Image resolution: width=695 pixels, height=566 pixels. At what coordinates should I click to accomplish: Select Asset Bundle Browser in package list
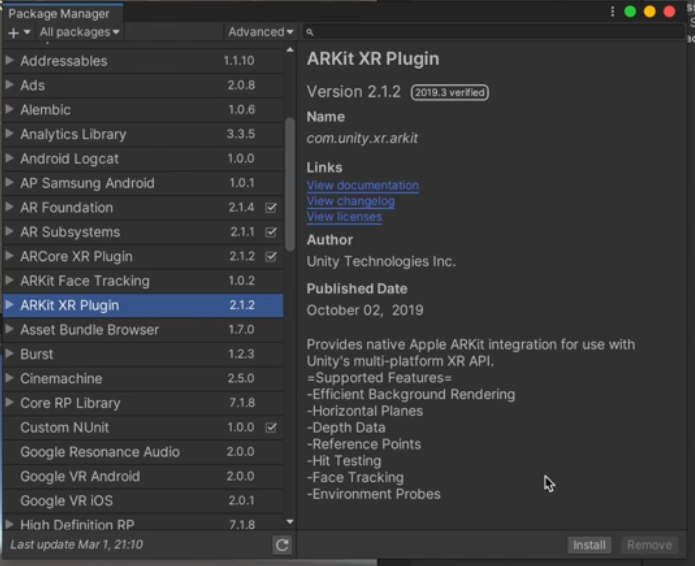(x=90, y=330)
